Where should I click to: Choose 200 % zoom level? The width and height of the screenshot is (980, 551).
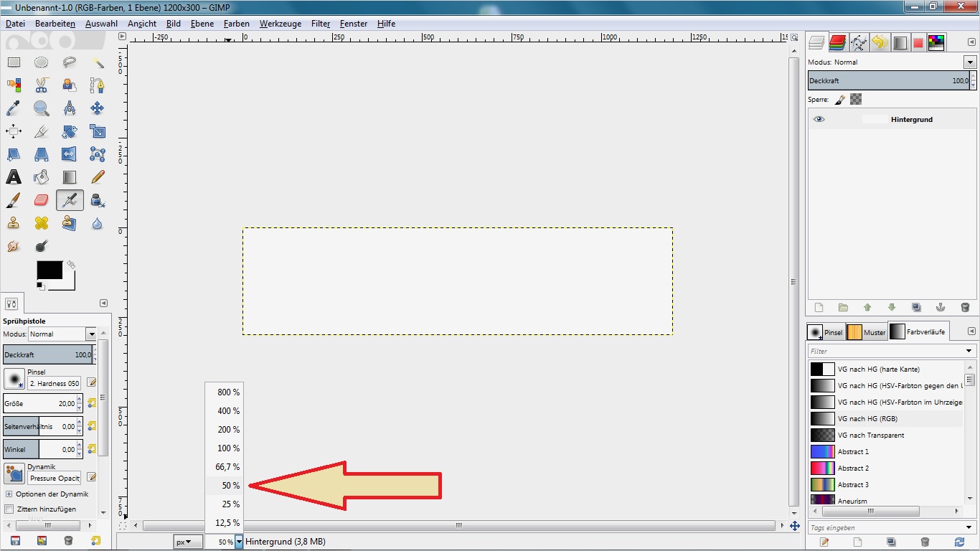[227, 430]
